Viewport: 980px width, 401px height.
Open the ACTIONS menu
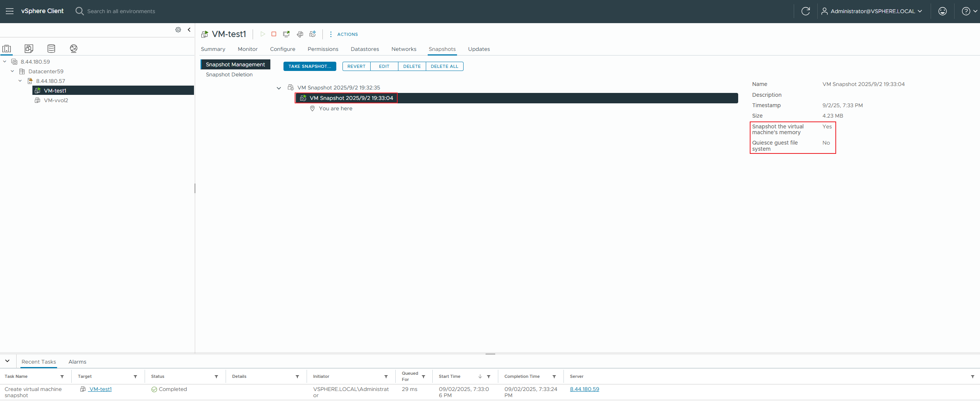344,34
